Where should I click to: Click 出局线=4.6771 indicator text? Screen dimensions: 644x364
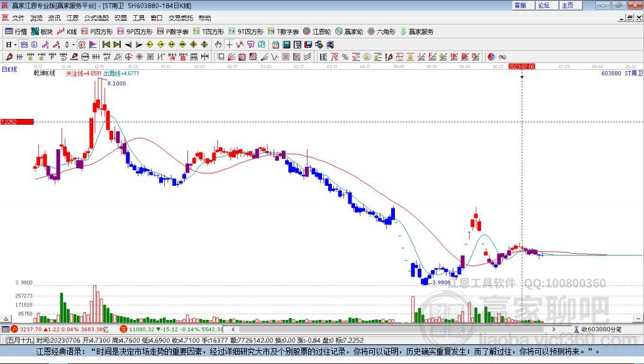tap(121, 73)
